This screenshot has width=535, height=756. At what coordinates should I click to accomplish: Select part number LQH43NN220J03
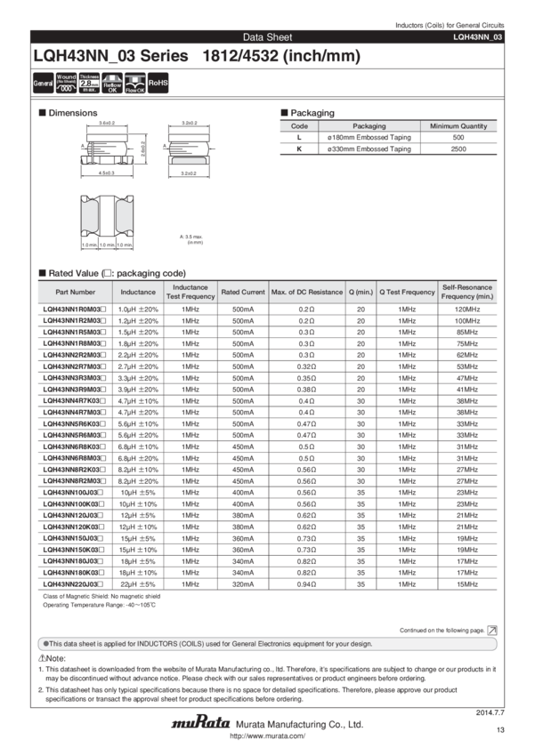(x=73, y=584)
